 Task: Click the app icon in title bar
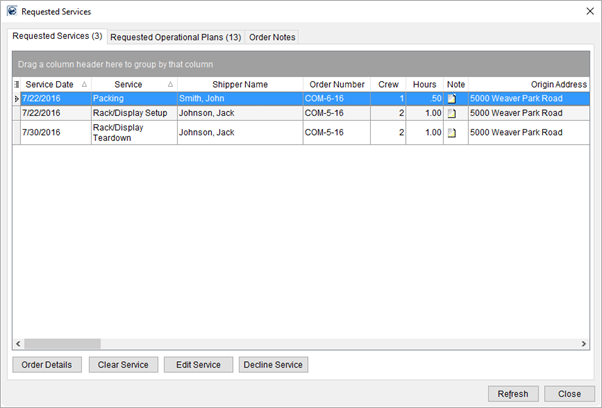[11, 11]
